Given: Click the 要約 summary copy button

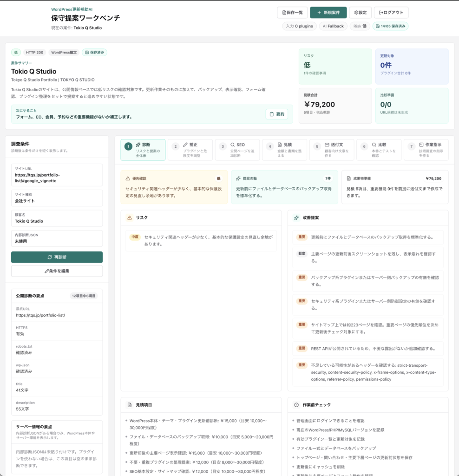Looking at the screenshot, I should (277, 114).
